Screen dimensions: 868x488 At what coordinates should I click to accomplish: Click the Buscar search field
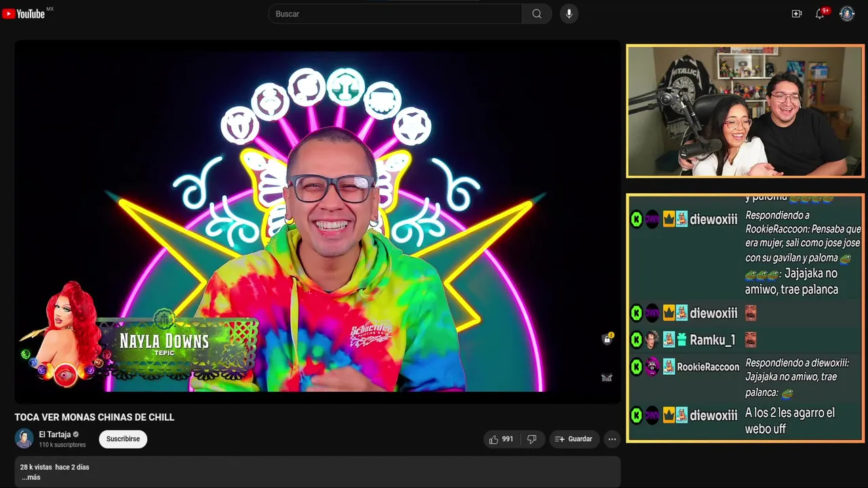395,14
